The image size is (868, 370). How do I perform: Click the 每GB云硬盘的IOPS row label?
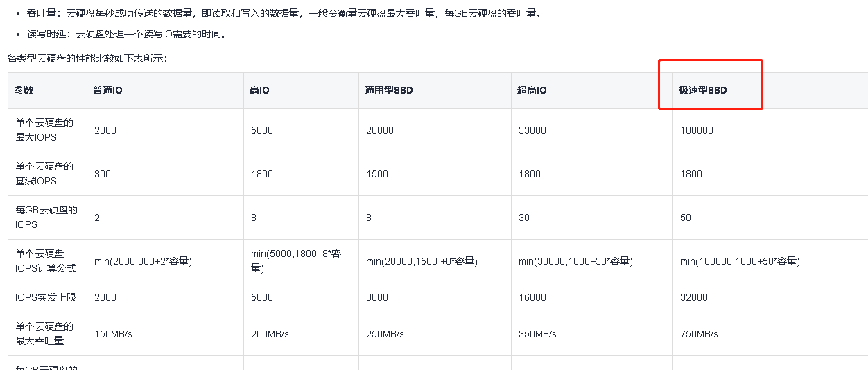(46, 218)
